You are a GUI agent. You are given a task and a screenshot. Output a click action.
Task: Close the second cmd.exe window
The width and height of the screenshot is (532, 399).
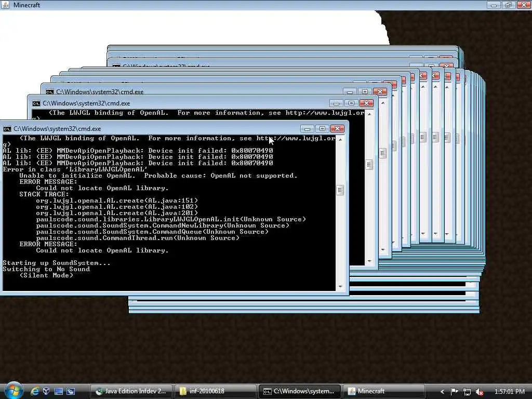(366, 103)
